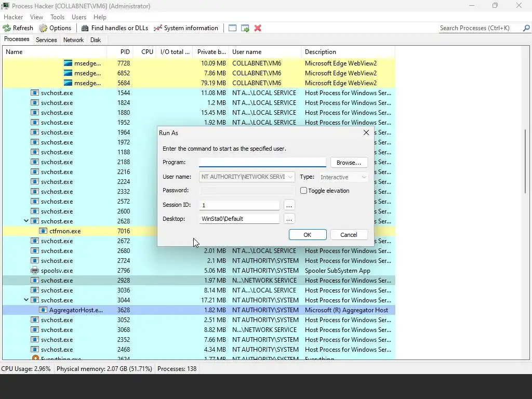
Task: Click Physical memory status bar entry
Action: 104,369
